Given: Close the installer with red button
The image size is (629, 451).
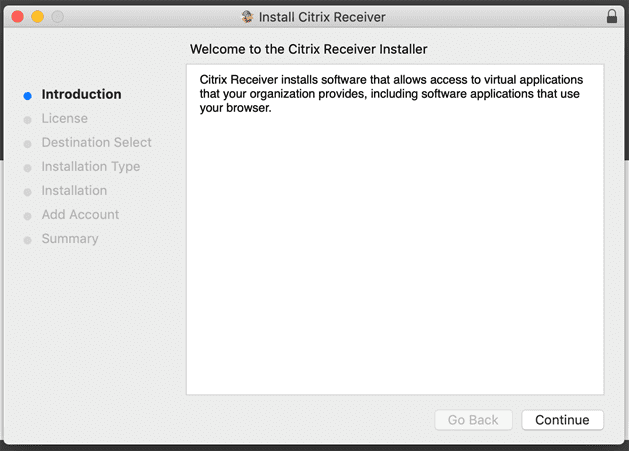Looking at the screenshot, I should tap(18, 17).
